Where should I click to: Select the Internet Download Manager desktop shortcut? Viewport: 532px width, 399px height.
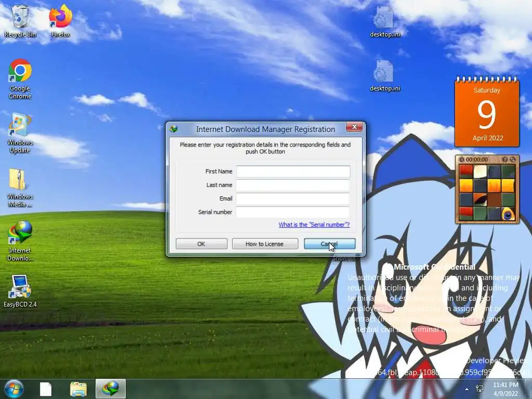(x=20, y=241)
